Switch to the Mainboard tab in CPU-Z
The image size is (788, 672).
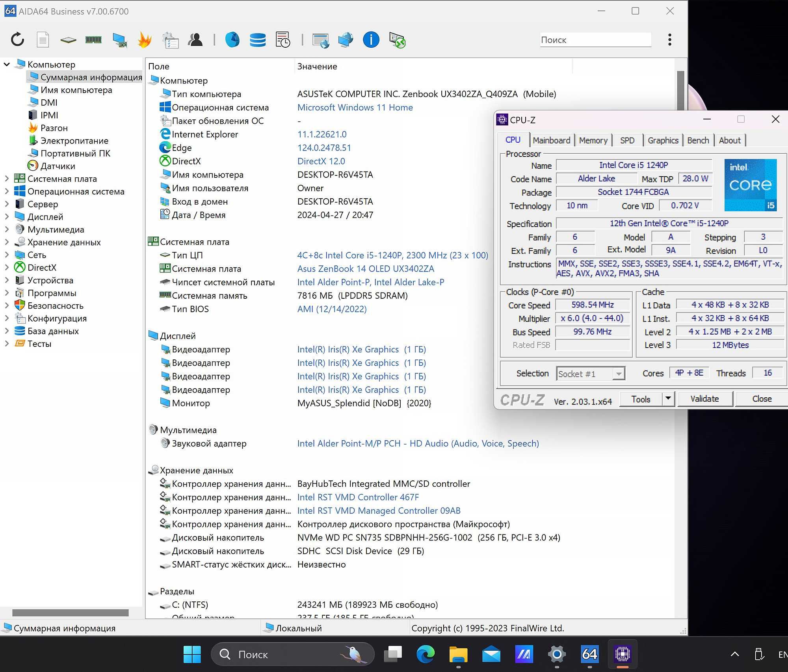[x=551, y=140]
